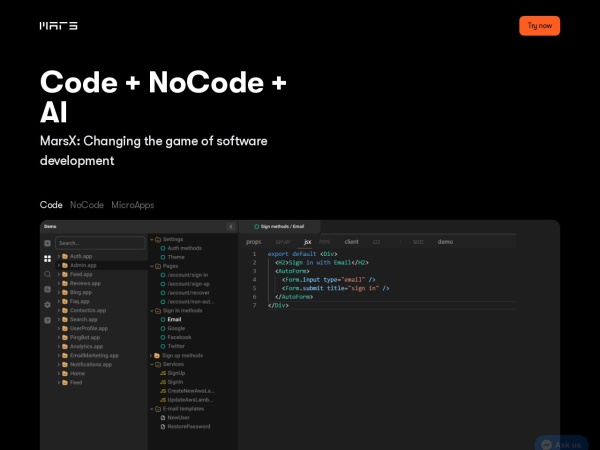
Task: Expand the Sign up methods section
Action: 151,355
